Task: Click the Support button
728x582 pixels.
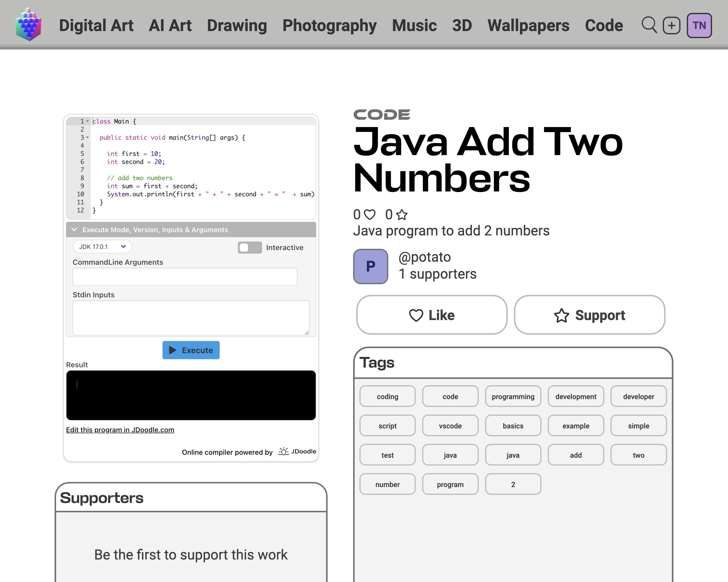Action: point(589,315)
